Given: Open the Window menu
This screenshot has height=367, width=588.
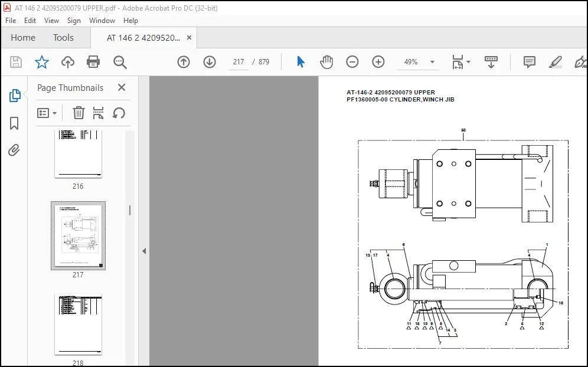Looking at the screenshot, I should pyautogui.click(x=102, y=21).
